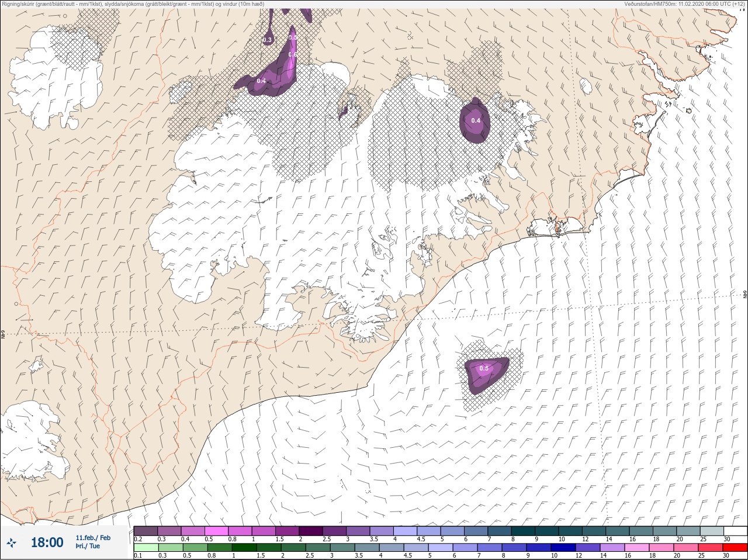
Task: Pick red lower legend swatch at 30
Action: 735,548
